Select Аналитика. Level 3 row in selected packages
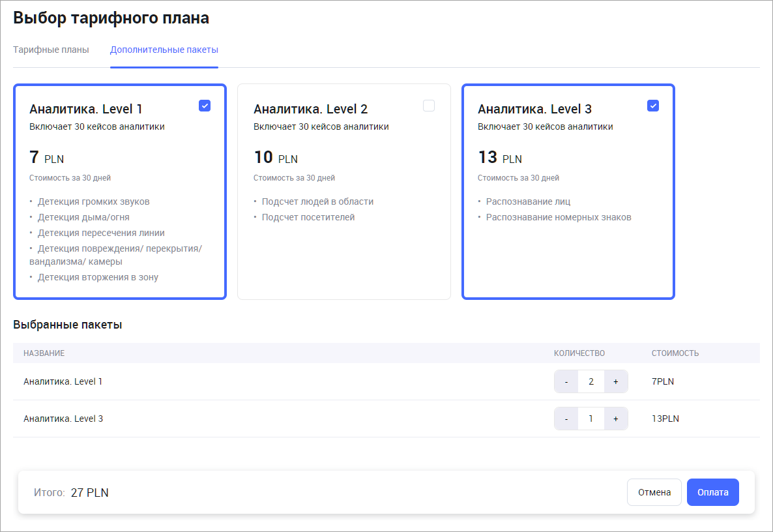 tap(63, 419)
